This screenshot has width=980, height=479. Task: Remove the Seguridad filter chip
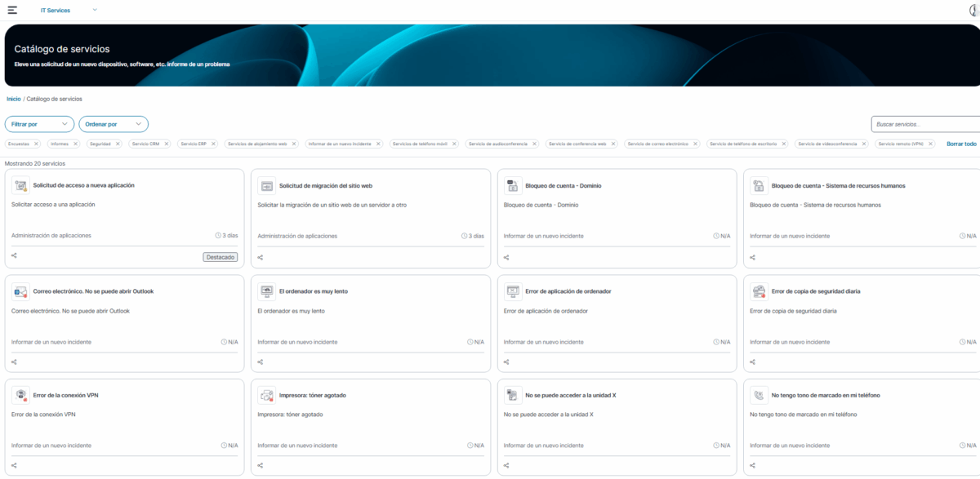pyautogui.click(x=118, y=143)
